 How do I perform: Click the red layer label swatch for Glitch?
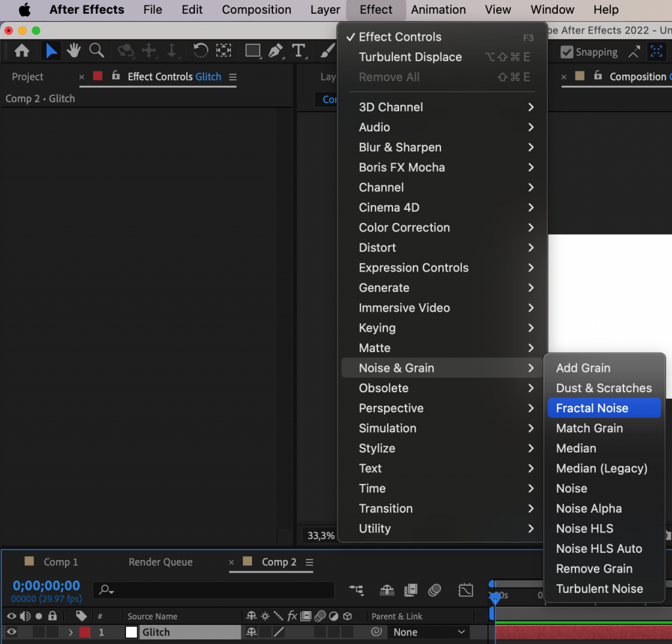85,632
